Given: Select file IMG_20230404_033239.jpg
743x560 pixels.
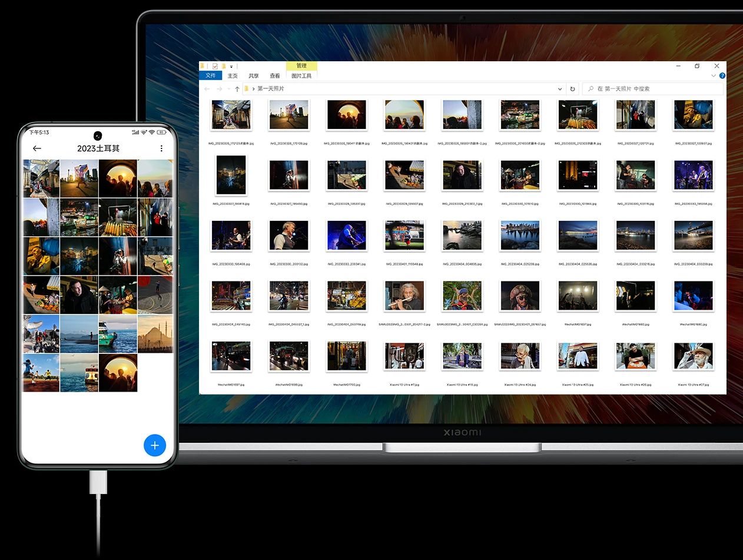Looking at the screenshot, I should tap(694, 236).
